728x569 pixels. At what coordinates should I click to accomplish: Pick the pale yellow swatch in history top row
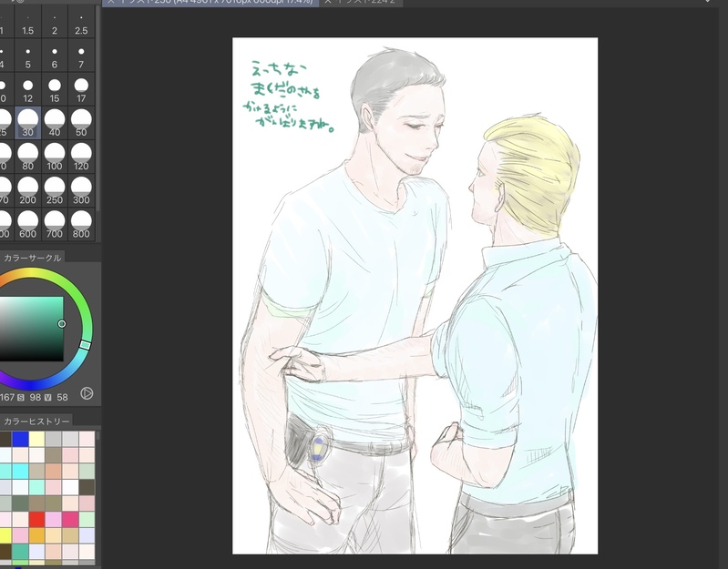coord(36,439)
